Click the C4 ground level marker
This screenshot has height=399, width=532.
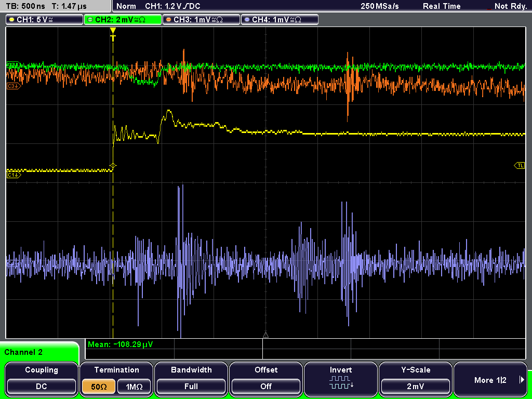tap(14, 263)
